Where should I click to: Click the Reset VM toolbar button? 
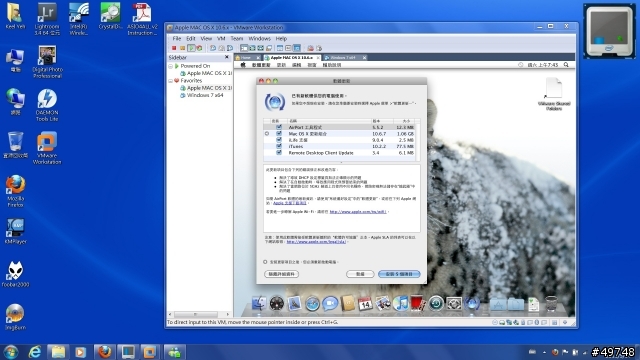200,48
